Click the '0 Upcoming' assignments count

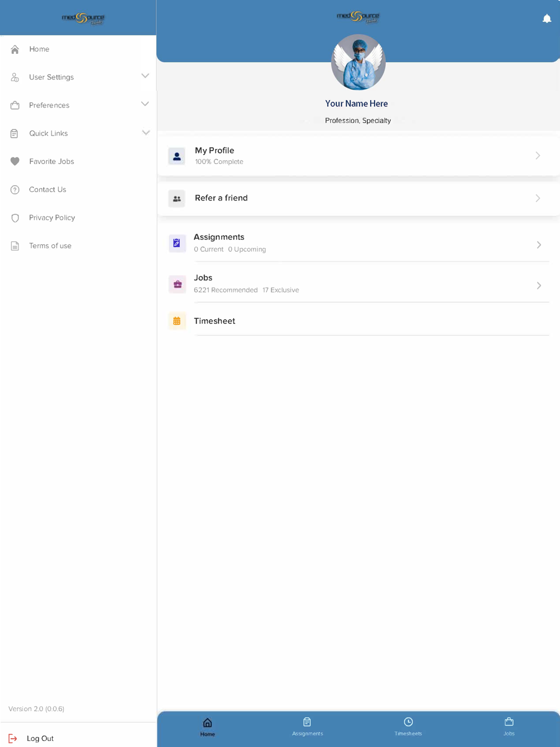click(x=247, y=249)
